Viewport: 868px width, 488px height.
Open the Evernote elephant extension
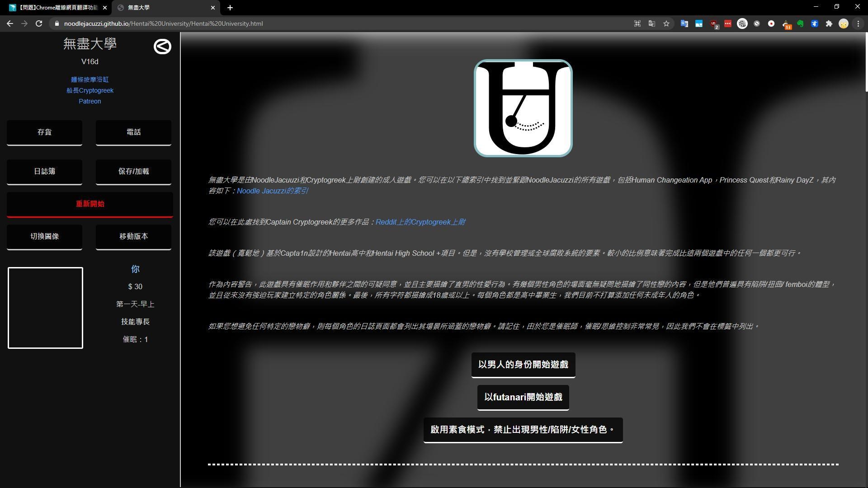tap(800, 23)
